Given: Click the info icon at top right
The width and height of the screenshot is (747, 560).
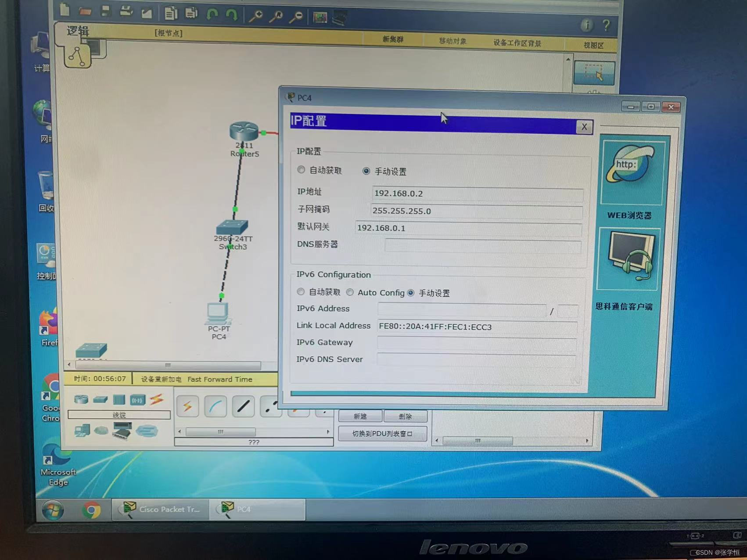Looking at the screenshot, I should point(586,25).
